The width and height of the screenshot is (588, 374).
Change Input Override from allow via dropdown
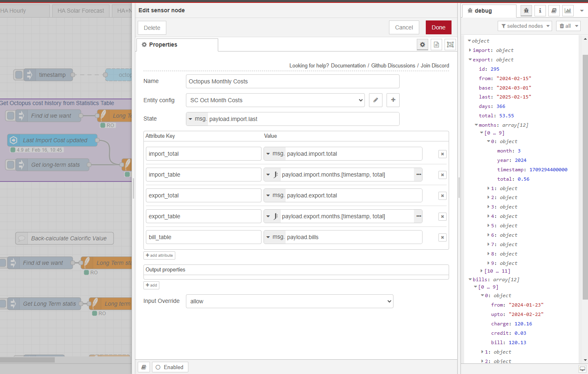click(289, 301)
